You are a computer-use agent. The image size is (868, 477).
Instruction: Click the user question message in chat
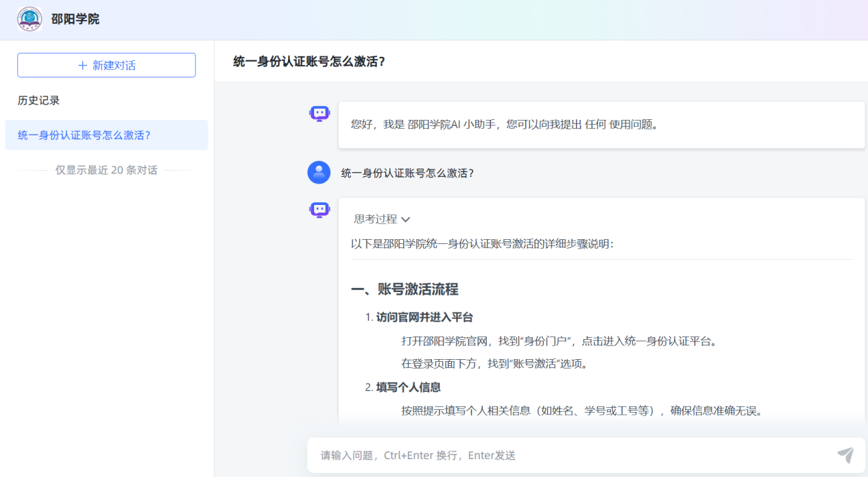click(407, 173)
